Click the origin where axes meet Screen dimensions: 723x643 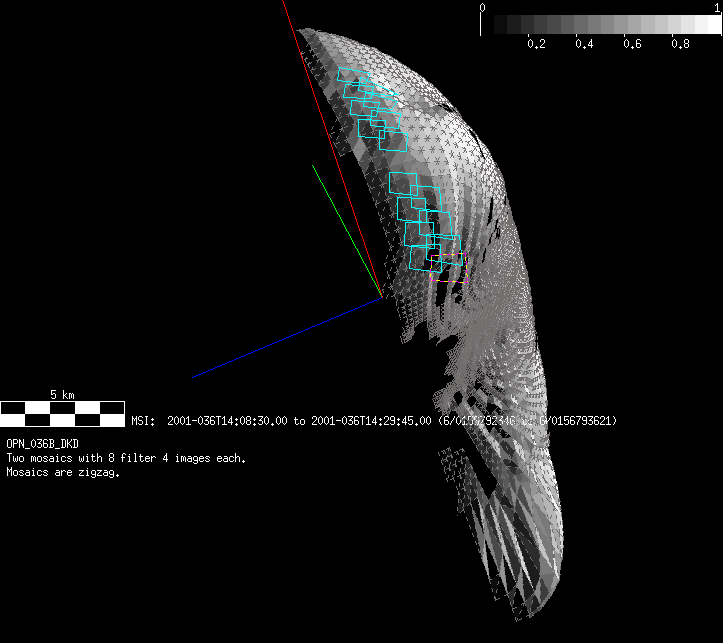tap(381, 297)
